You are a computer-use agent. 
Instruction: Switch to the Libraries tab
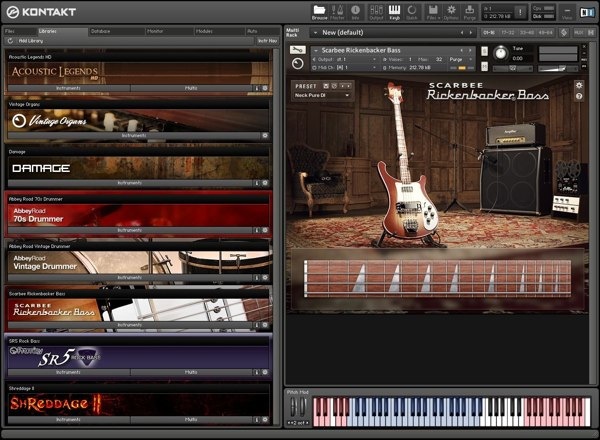[62, 31]
